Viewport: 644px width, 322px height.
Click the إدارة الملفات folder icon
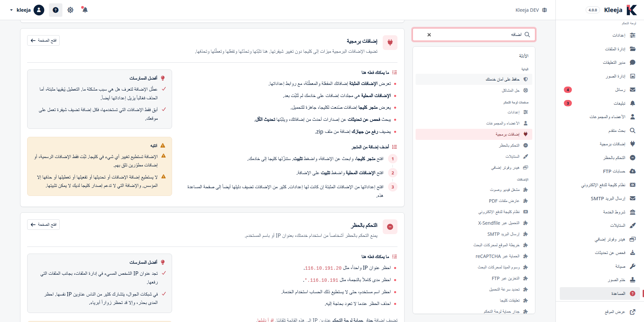tap(633, 49)
